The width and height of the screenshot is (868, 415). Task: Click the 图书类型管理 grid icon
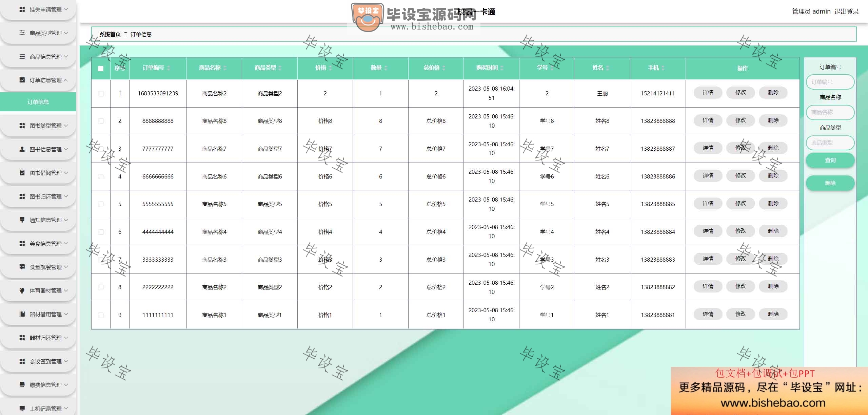coord(22,126)
